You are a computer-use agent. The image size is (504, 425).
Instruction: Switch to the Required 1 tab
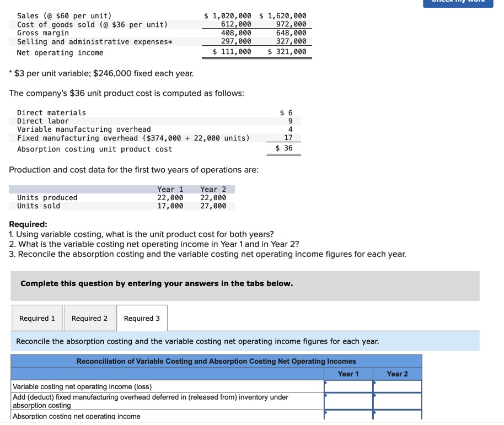click(37, 318)
